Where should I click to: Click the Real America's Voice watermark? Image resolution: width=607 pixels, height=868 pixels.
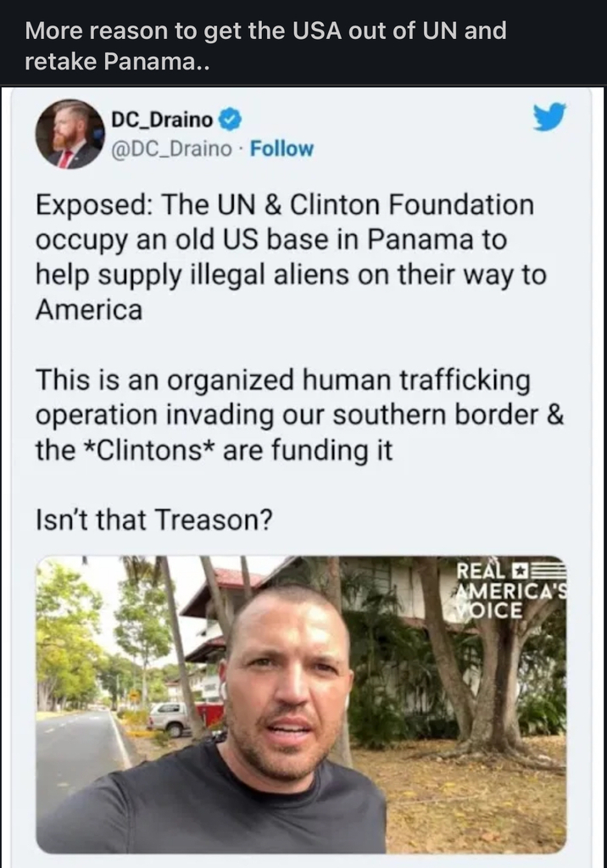point(510,591)
